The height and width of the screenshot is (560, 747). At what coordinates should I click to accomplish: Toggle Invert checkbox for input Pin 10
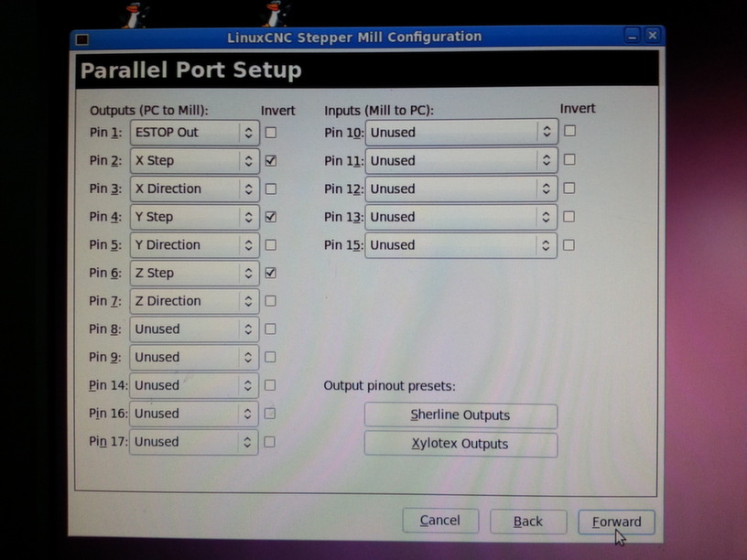(x=569, y=131)
